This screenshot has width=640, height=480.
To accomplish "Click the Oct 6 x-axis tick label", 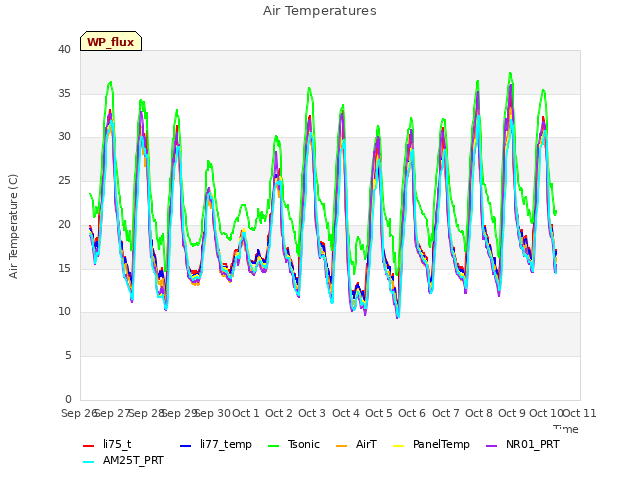I will click(412, 413).
